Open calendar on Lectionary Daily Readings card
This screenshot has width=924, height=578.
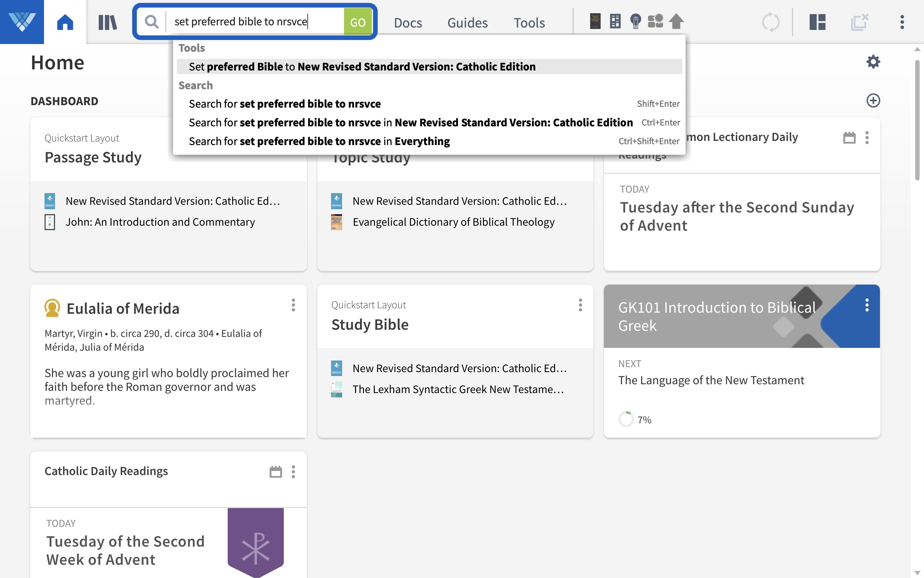point(849,138)
